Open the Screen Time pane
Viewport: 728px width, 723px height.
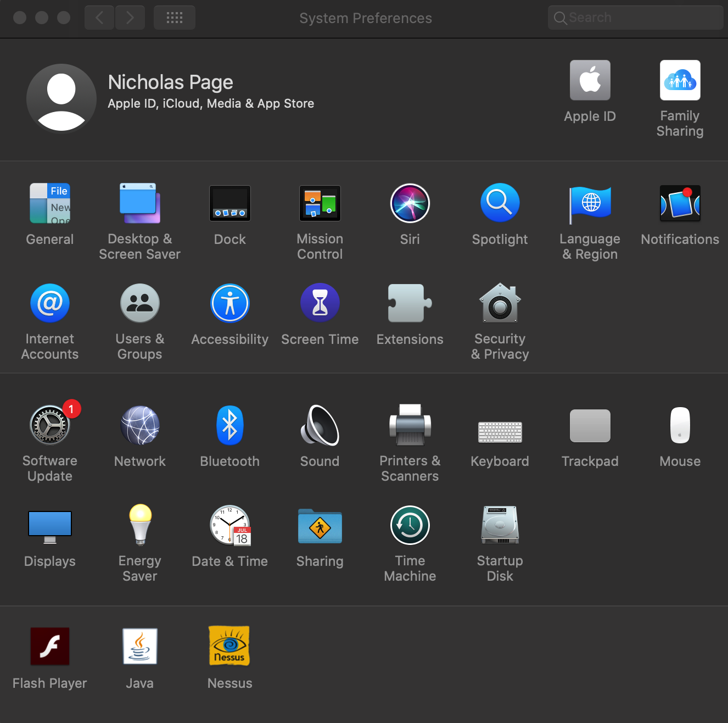[320, 304]
